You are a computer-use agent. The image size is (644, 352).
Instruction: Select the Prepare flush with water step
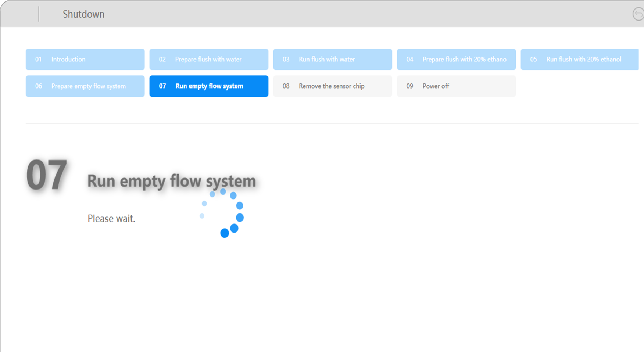(x=208, y=60)
